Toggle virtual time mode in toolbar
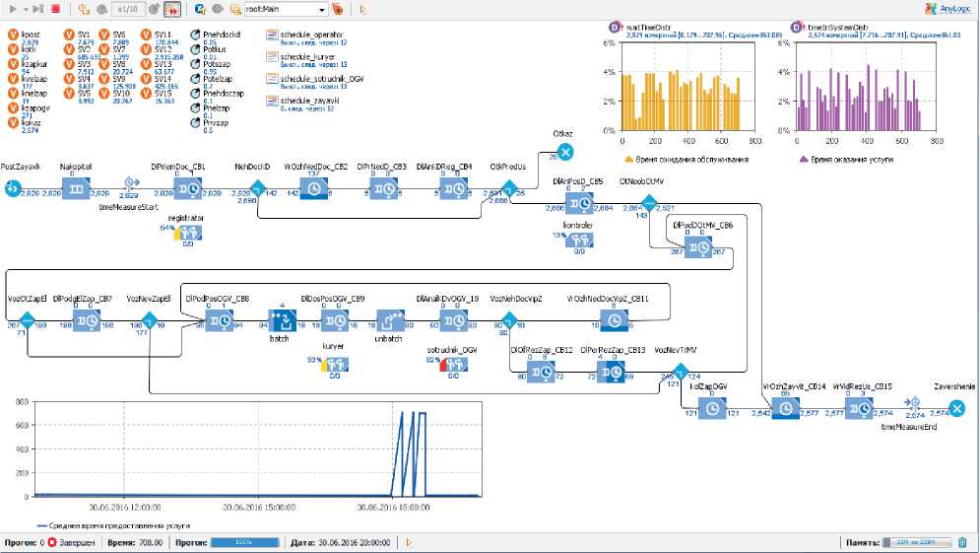 coord(171,9)
